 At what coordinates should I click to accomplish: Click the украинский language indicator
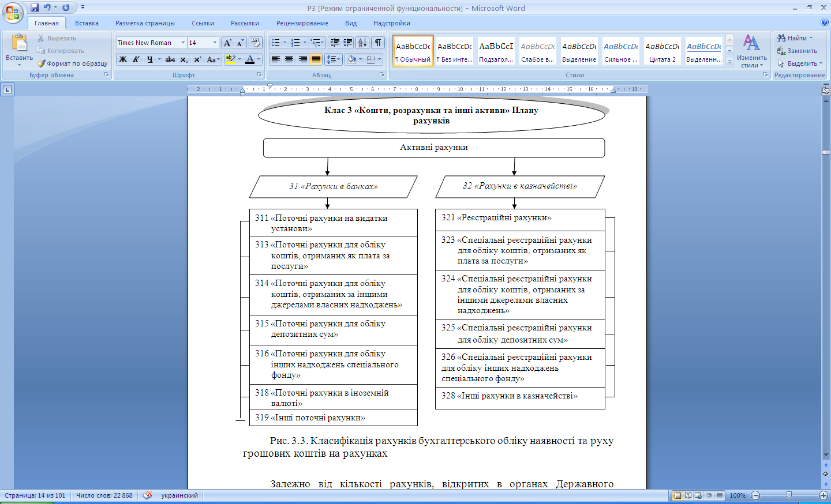pos(179,495)
